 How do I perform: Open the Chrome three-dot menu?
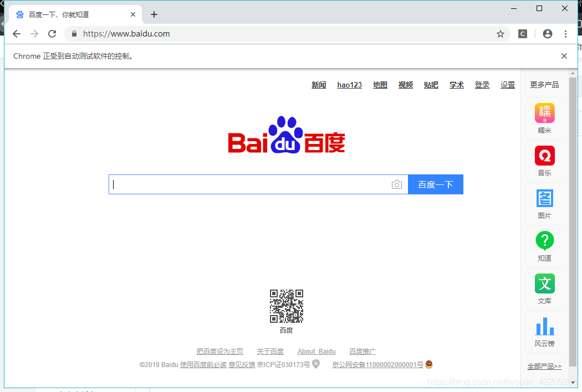pyautogui.click(x=565, y=34)
